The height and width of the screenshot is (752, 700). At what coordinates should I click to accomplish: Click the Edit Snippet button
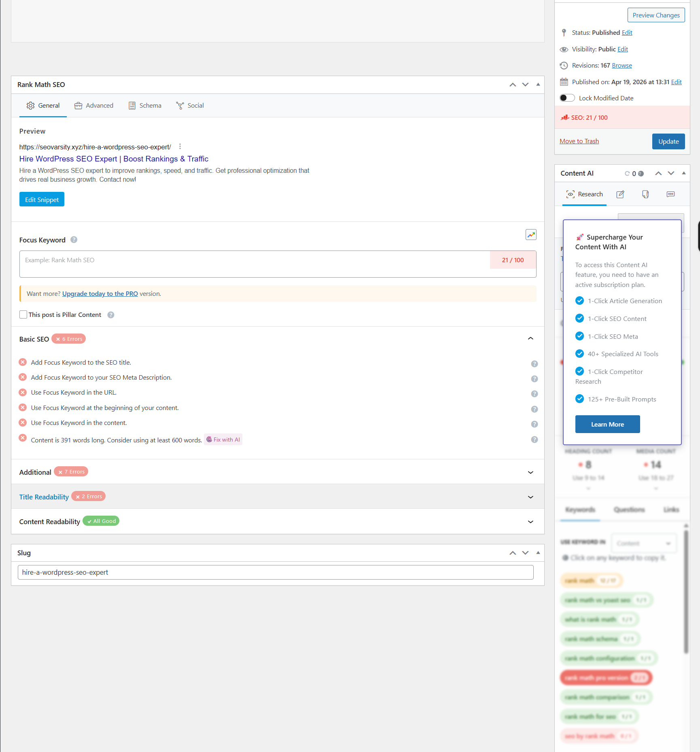pos(42,200)
